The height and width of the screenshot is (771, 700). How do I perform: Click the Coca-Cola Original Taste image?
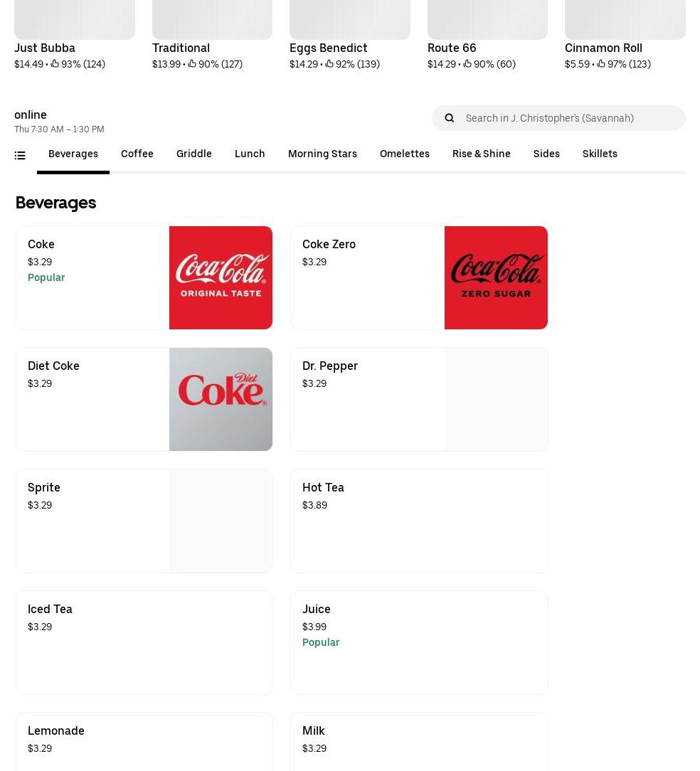click(x=221, y=278)
